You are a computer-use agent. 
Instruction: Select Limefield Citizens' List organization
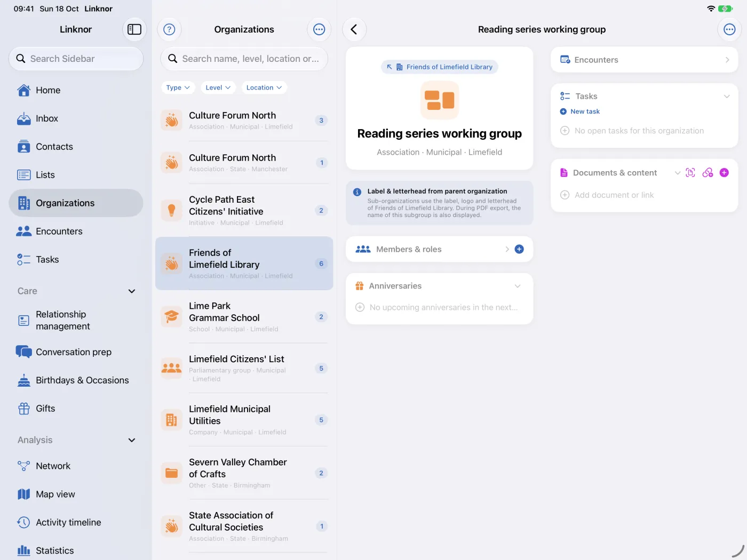click(x=244, y=369)
